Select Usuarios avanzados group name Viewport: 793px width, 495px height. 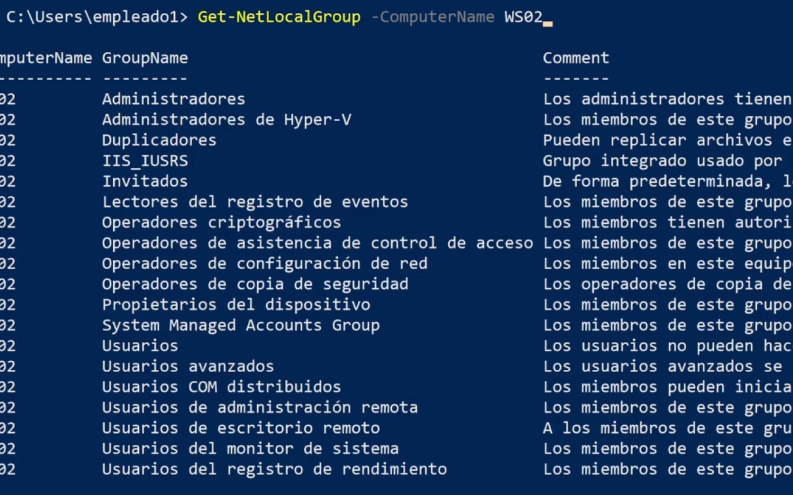pos(188,366)
